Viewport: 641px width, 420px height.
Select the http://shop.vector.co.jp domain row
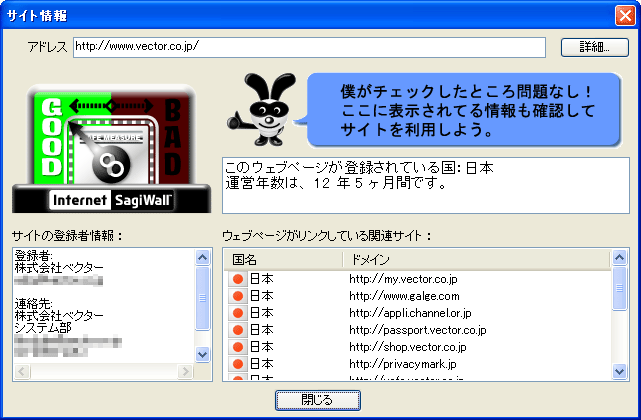[x=417, y=347]
